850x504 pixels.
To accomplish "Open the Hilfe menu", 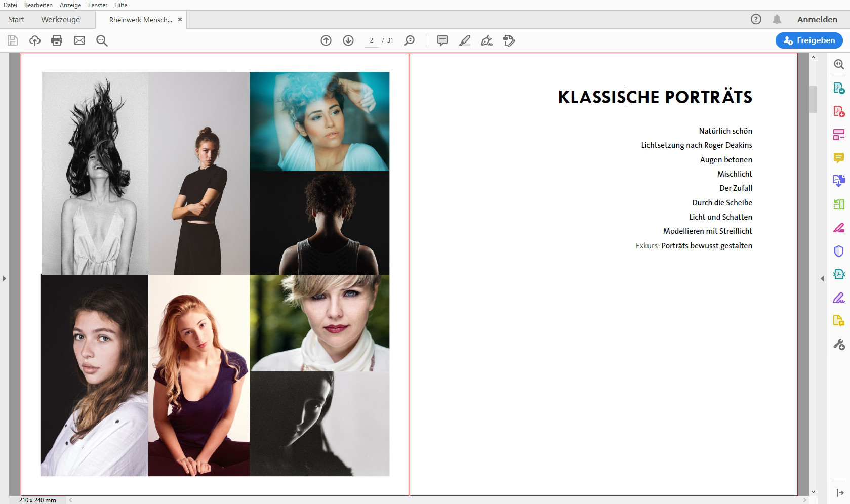I will click(x=120, y=5).
